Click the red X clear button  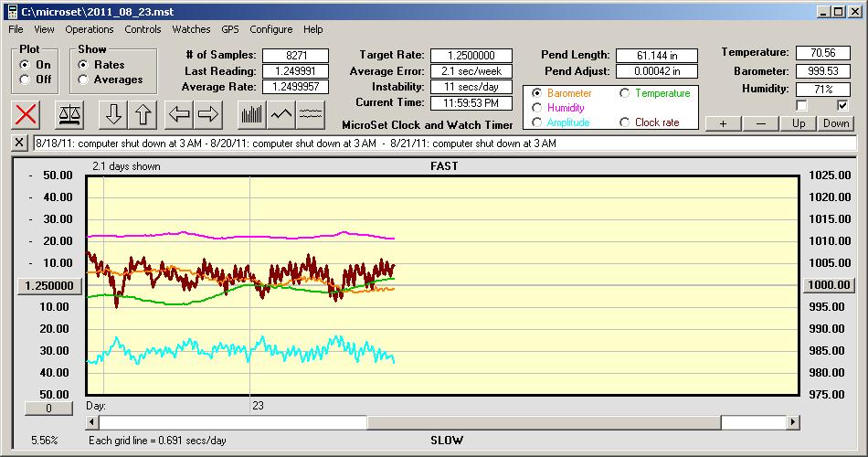click(x=26, y=114)
